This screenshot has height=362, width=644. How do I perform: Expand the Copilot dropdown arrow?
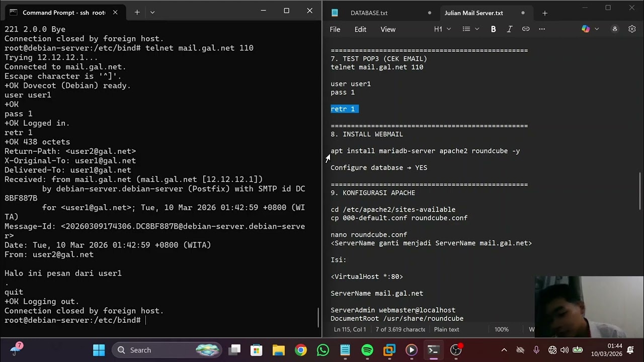tap(597, 29)
